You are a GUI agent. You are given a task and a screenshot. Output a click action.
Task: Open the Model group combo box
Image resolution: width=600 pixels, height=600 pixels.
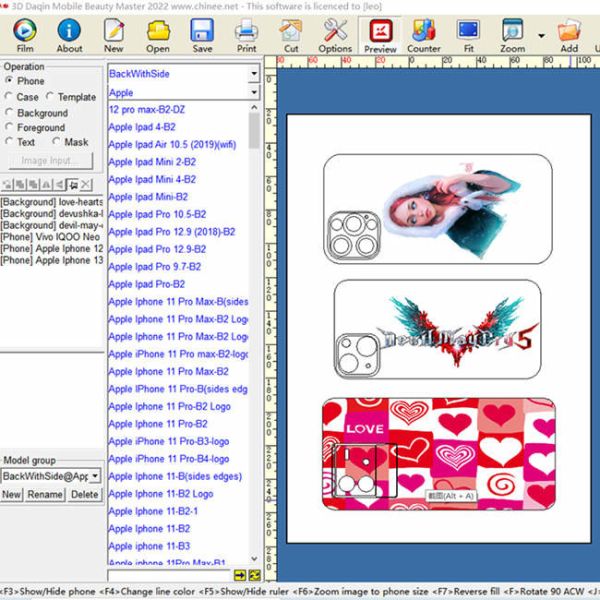pos(95,476)
